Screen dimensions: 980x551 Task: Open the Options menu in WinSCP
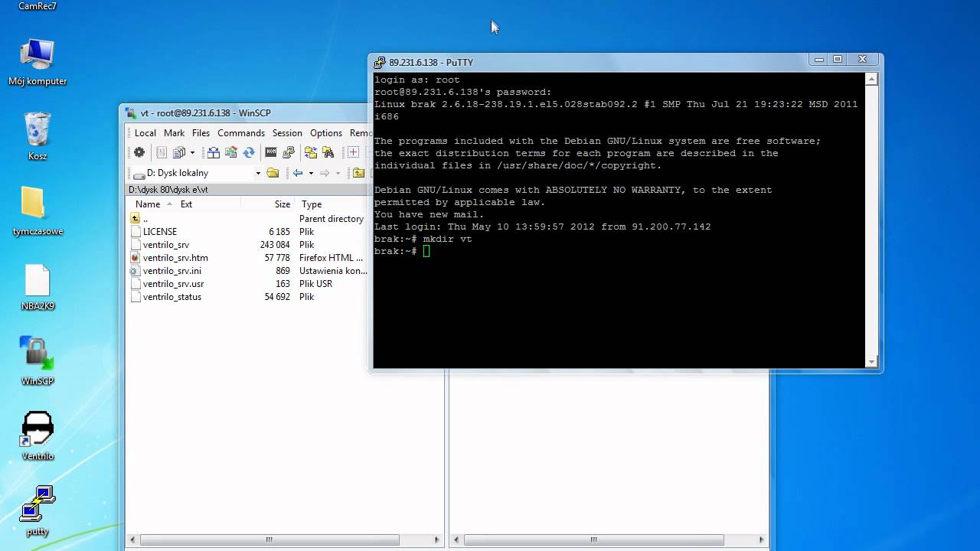[326, 132]
